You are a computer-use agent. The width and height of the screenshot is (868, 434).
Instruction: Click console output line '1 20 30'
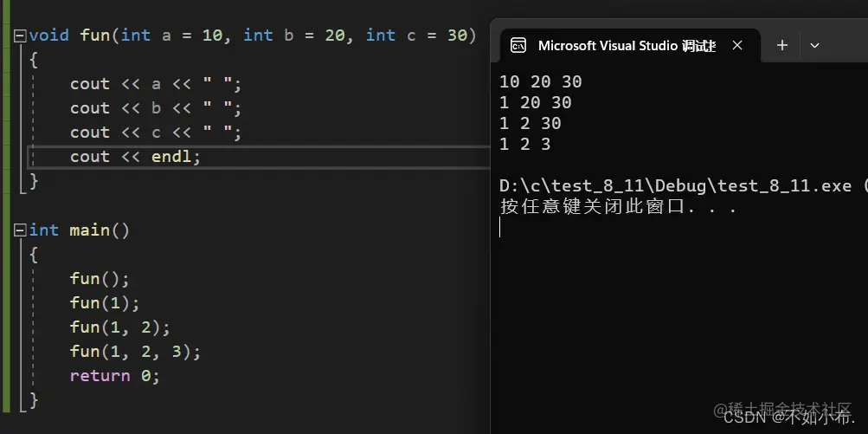tap(536, 102)
